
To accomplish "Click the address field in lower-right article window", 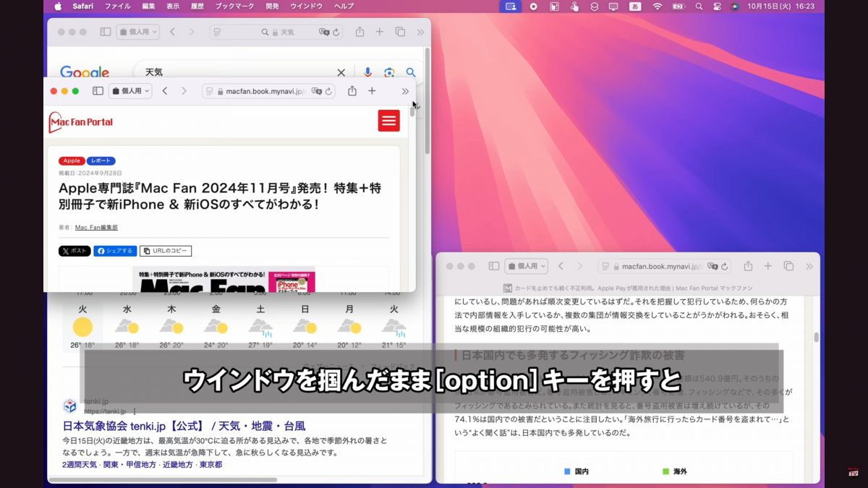I will tap(665, 266).
